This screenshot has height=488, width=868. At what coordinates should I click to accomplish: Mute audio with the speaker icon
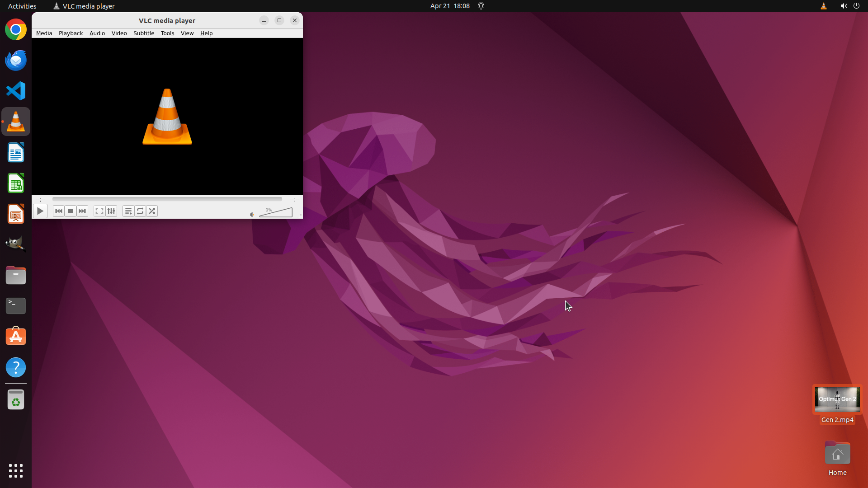[252, 215]
